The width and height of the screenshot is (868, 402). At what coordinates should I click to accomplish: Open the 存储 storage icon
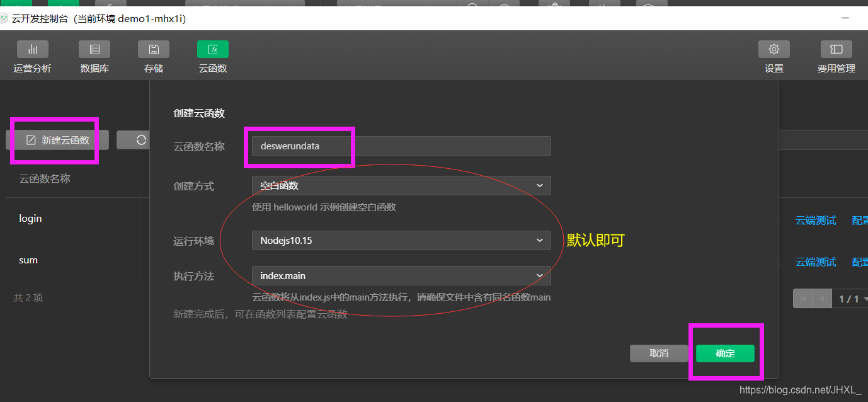click(154, 49)
